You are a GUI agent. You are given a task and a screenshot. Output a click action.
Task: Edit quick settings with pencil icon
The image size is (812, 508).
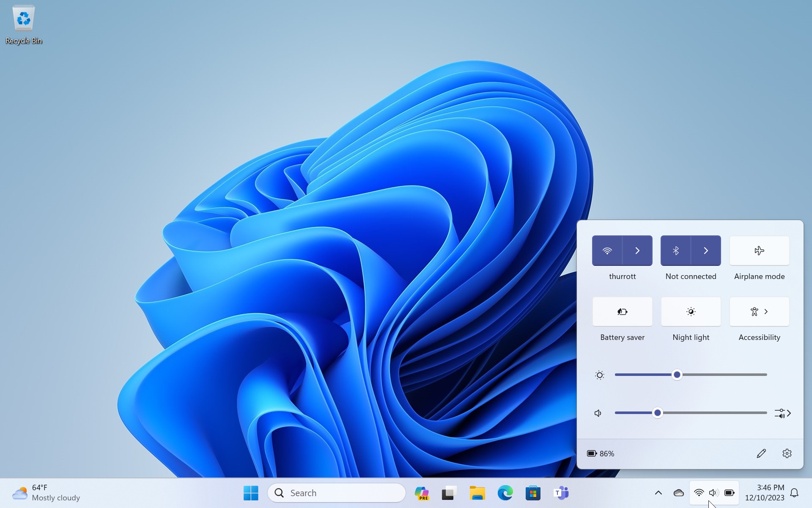coord(761,453)
